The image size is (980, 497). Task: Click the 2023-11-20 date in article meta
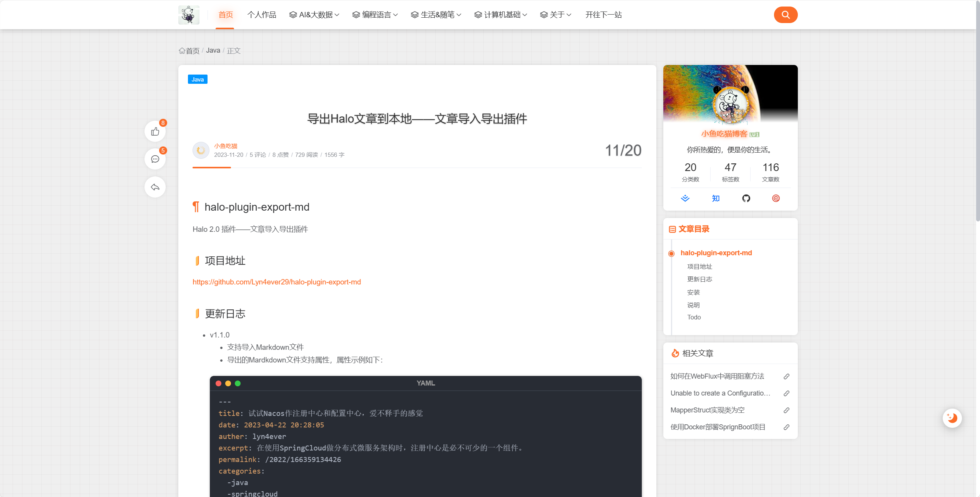pos(229,155)
